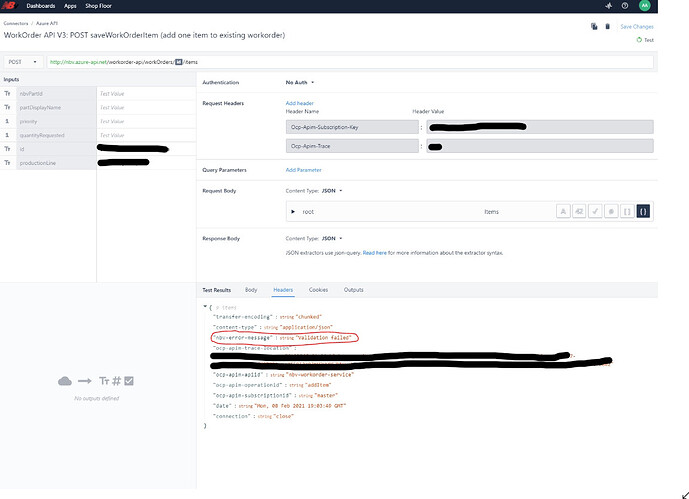
Task: Switch to the Outputs tab
Action: [353, 290]
